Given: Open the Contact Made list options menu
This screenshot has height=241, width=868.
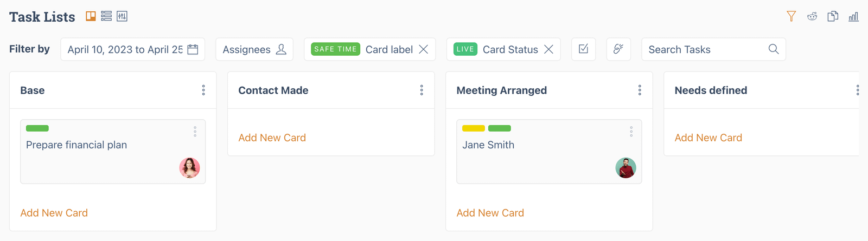Looking at the screenshot, I should click(x=422, y=90).
